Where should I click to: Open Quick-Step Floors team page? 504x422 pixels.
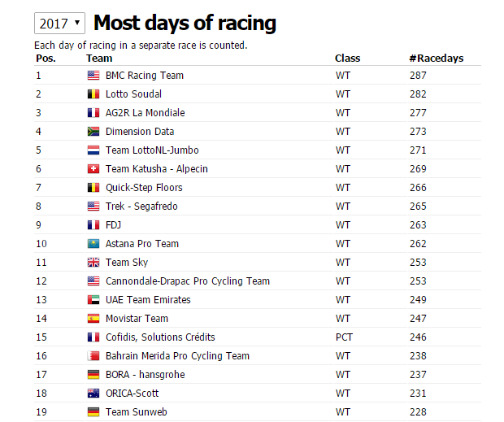(x=144, y=187)
